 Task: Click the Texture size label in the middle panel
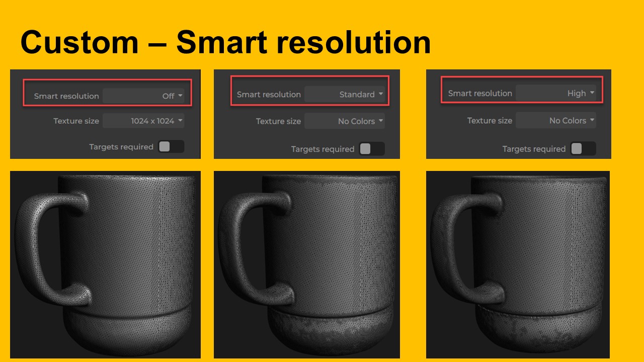click(x=278, y=121)
